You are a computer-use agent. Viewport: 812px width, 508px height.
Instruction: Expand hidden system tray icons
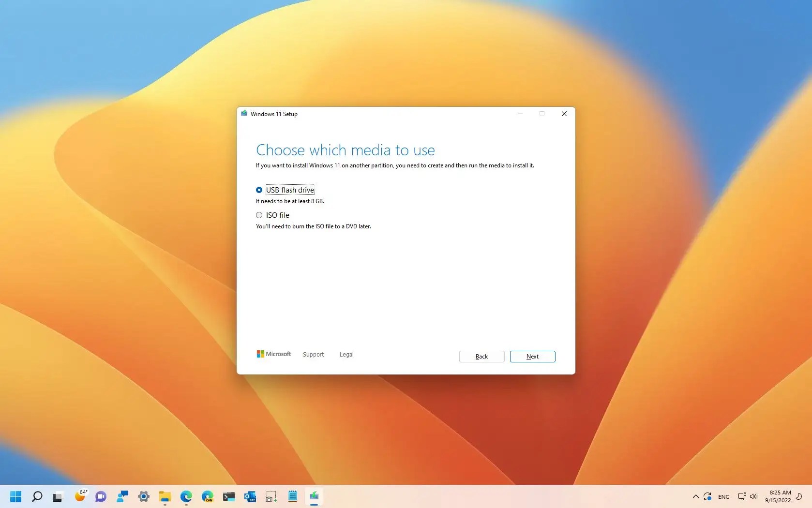click(696, 496)
